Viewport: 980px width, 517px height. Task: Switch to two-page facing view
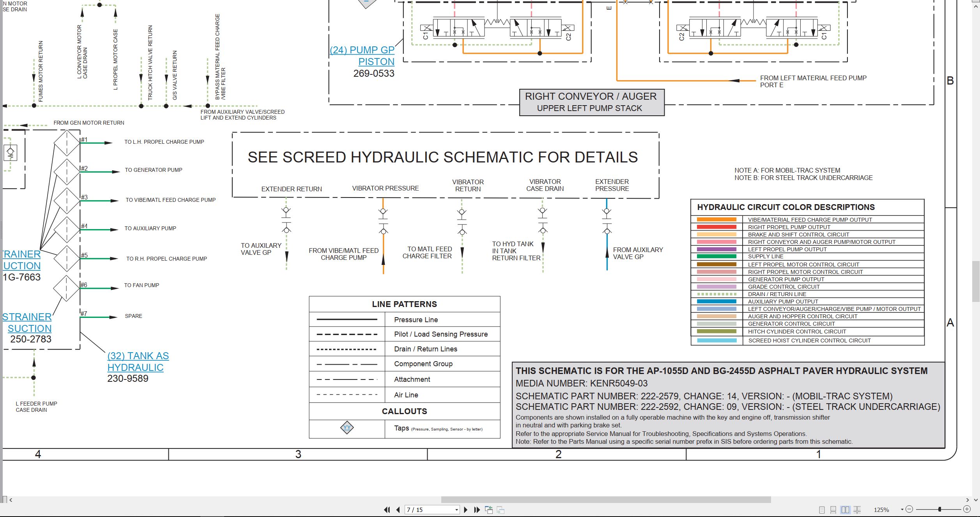[x=846, y=510]
